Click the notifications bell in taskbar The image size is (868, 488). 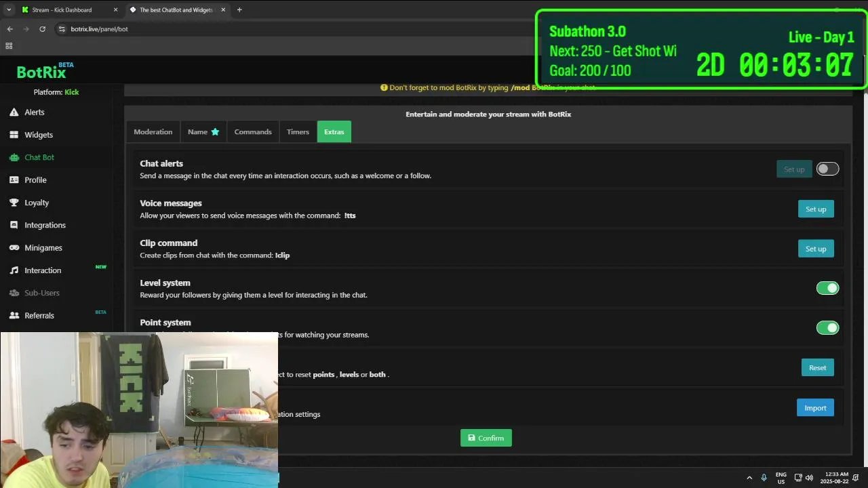point(856,478)
